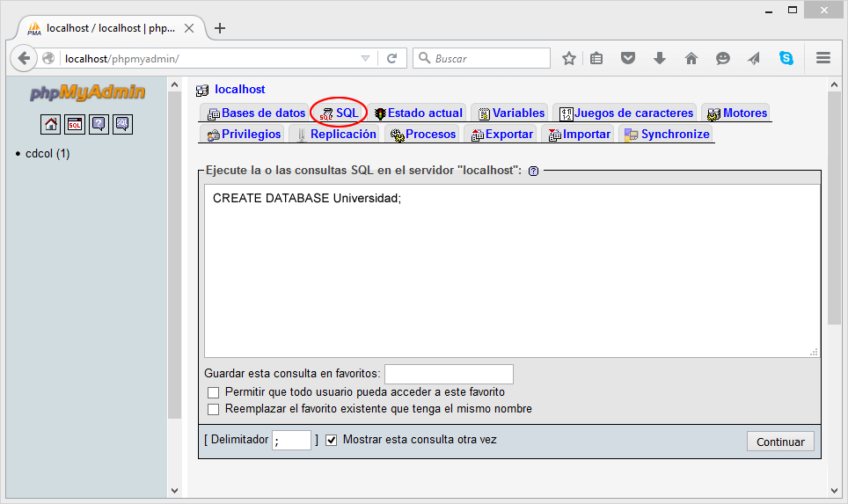Click the server icon beside localhost
Viewport: 848px width, 504px height.
pos(202,91)
